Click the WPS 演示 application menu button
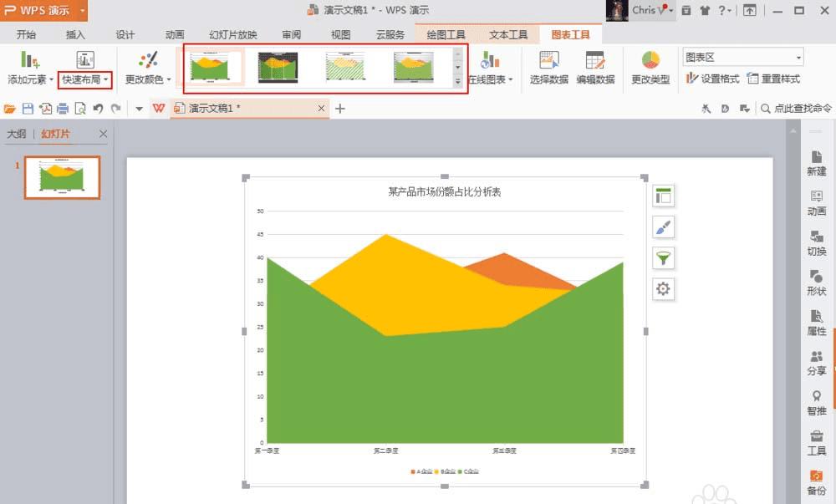Viewport: 836px width, 504px height. click(38, 10)
